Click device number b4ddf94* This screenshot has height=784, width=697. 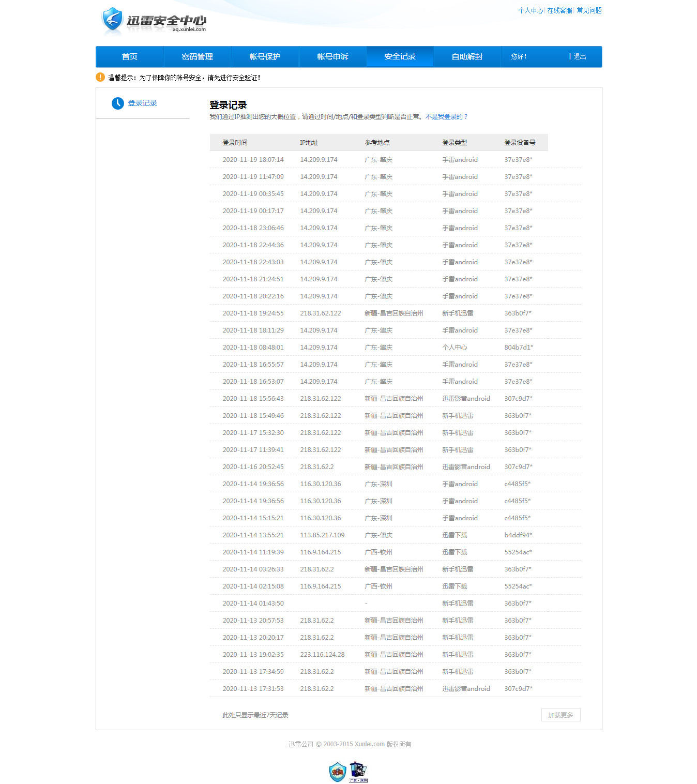[518, 535]
